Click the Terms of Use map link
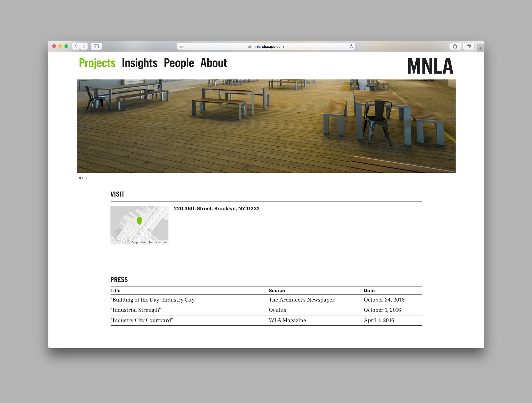532x403 pixels. pyautogui.click(x=157, y=242)
